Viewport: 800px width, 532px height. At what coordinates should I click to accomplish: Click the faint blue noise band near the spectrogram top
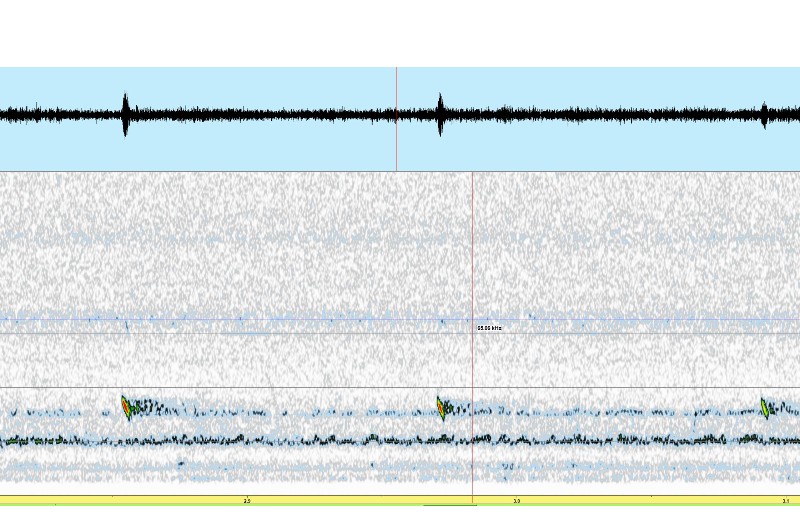click(300, 240)
